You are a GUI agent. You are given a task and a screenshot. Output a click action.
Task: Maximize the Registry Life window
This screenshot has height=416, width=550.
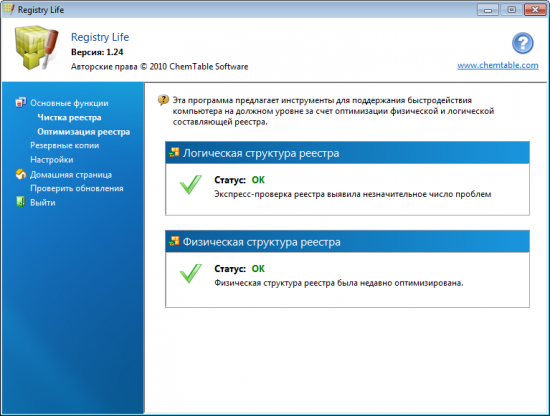(x=511, y=10)
